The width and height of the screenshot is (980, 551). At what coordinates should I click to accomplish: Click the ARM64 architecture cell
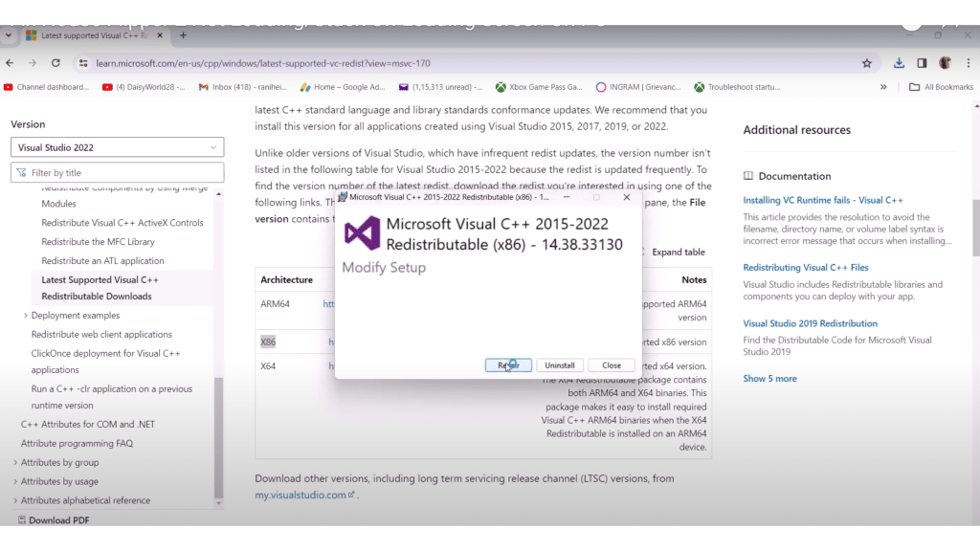coord(275,303)
